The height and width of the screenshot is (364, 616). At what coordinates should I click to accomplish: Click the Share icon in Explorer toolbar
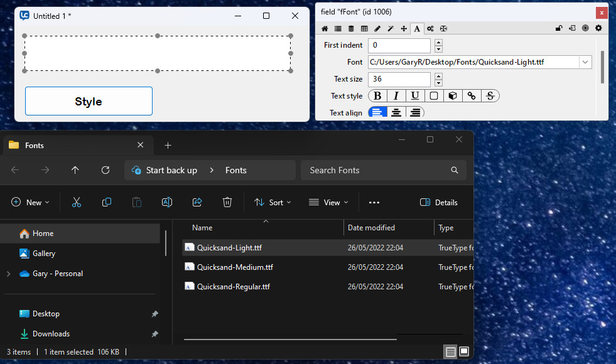197,202
